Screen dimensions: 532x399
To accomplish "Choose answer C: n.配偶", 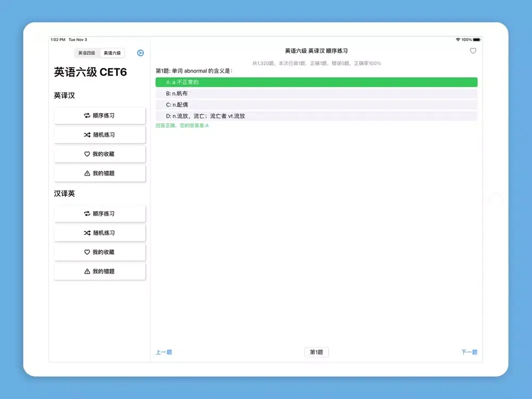I will [316, 104].
